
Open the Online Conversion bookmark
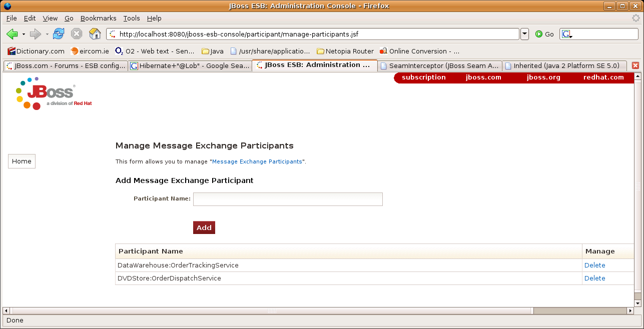(420, 51)
